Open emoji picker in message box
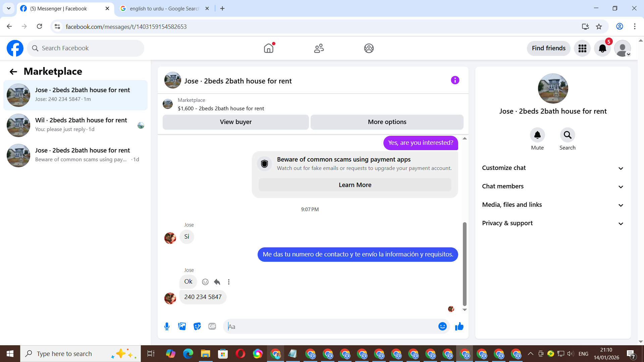 click(442, 326)
